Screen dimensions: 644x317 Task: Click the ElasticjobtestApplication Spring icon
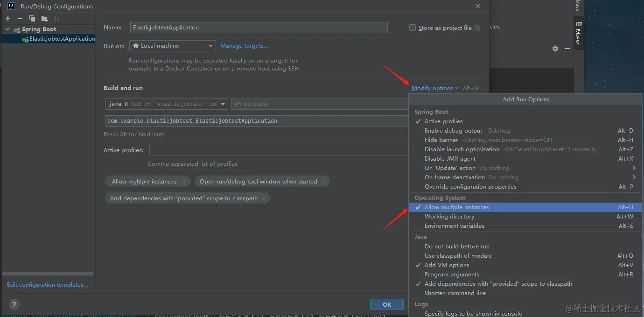click(x=25, y=39)
